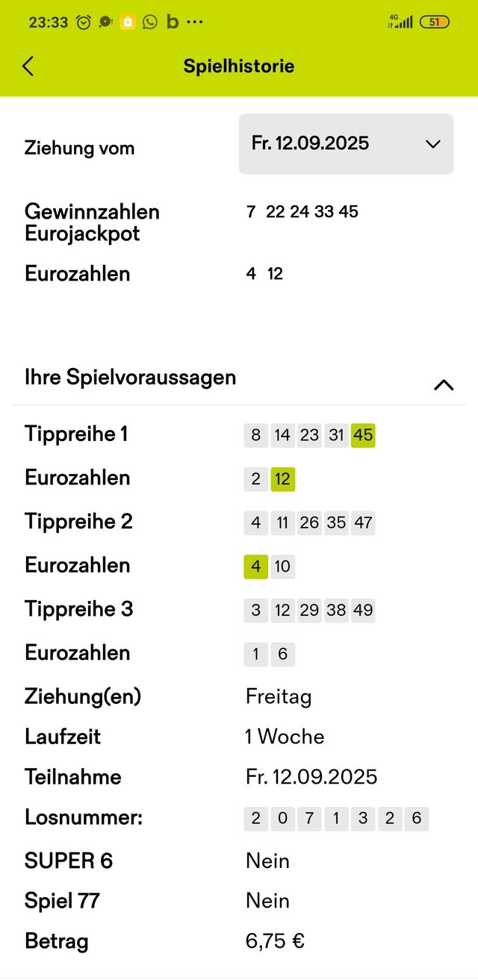Tap the WhatsApp notification icon
The image size is (478, 980).
click(150, 22)
